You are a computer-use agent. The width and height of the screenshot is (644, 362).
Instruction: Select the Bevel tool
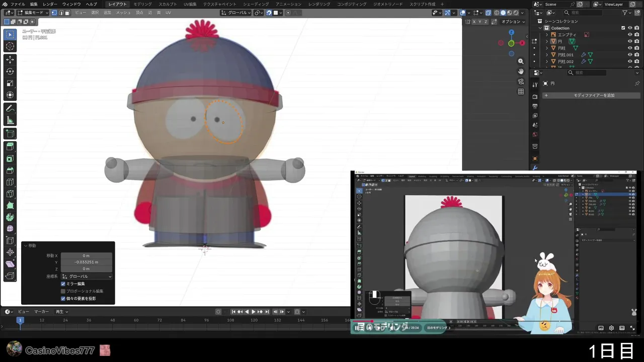(10, 170)
